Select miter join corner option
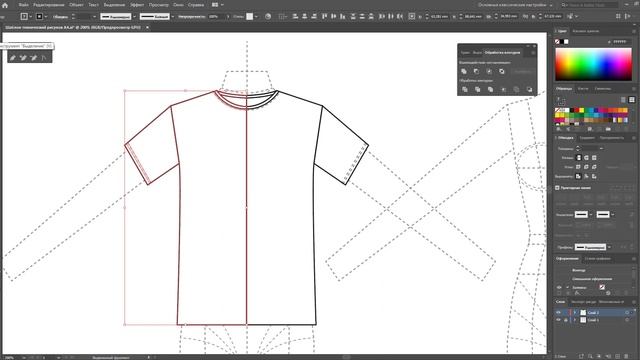 (578, 167)
